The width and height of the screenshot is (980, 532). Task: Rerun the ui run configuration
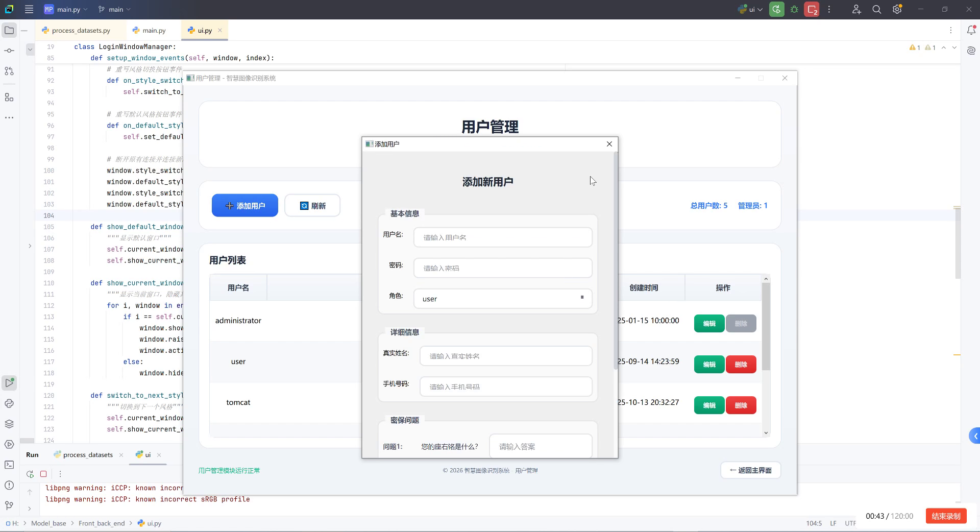click(776, 9)
